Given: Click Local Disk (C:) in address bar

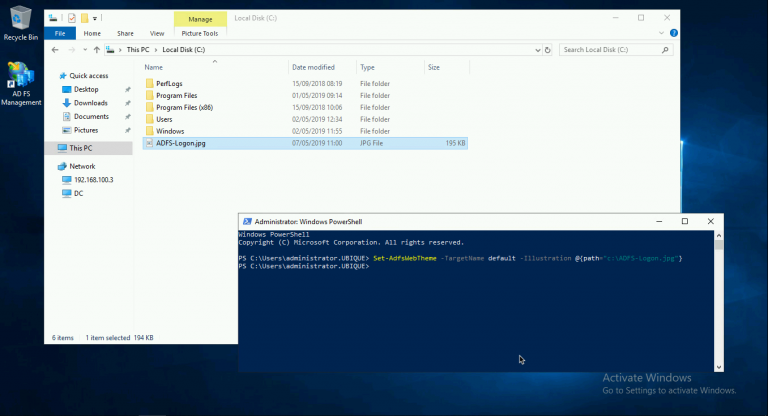Looking at the screenshot, I should [x=184, y=49].
